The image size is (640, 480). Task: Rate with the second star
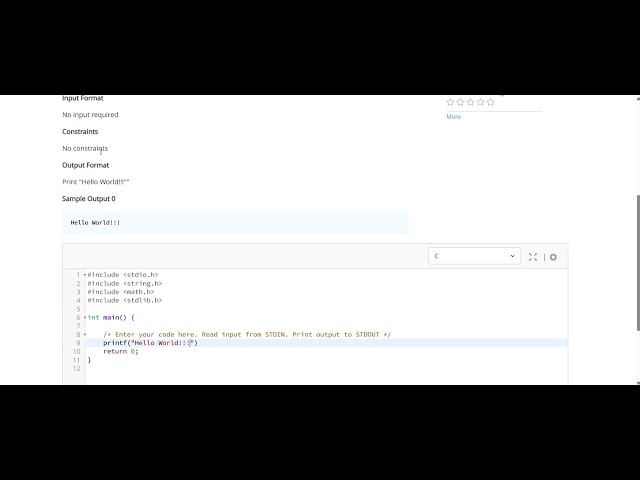[x=460, y=102]
